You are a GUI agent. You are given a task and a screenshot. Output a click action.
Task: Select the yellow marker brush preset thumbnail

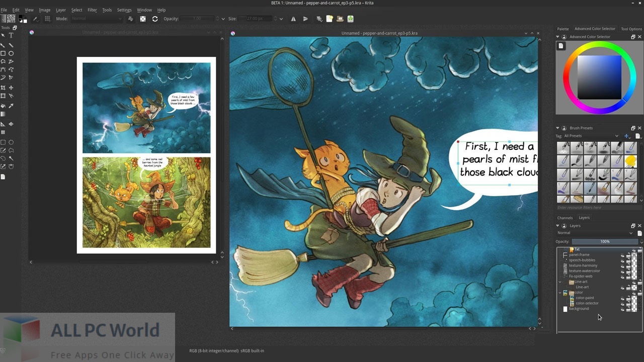630,161
